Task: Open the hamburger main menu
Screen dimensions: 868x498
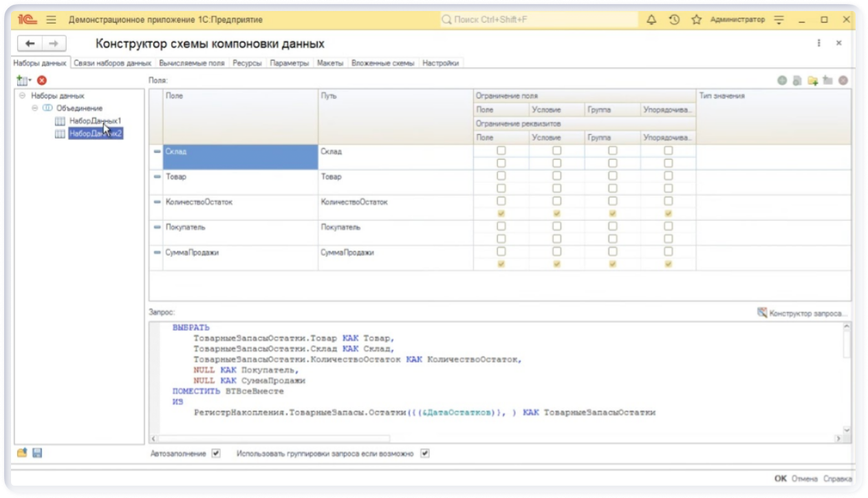Action: click(51, 20)
